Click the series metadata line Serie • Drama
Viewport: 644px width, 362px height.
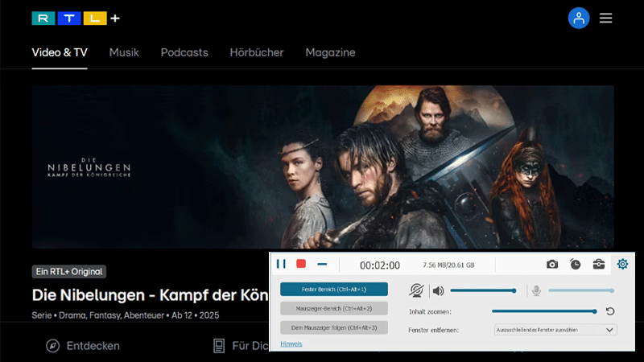(x=126, y=315)
